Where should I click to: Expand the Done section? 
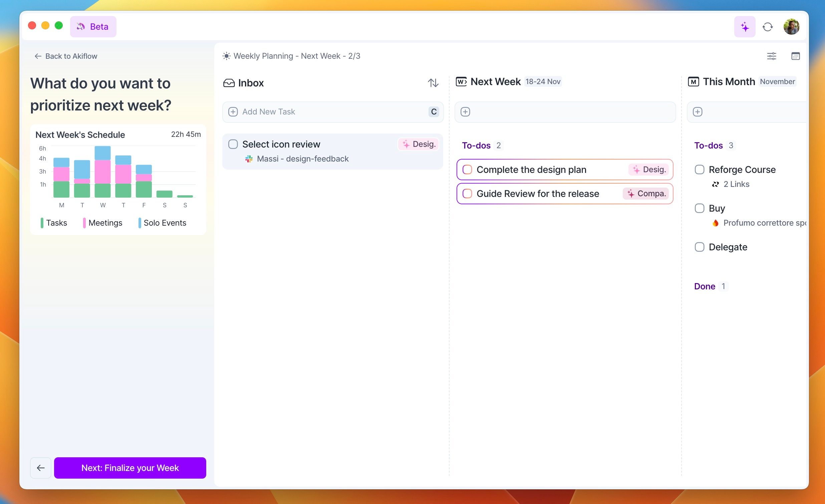705,286
